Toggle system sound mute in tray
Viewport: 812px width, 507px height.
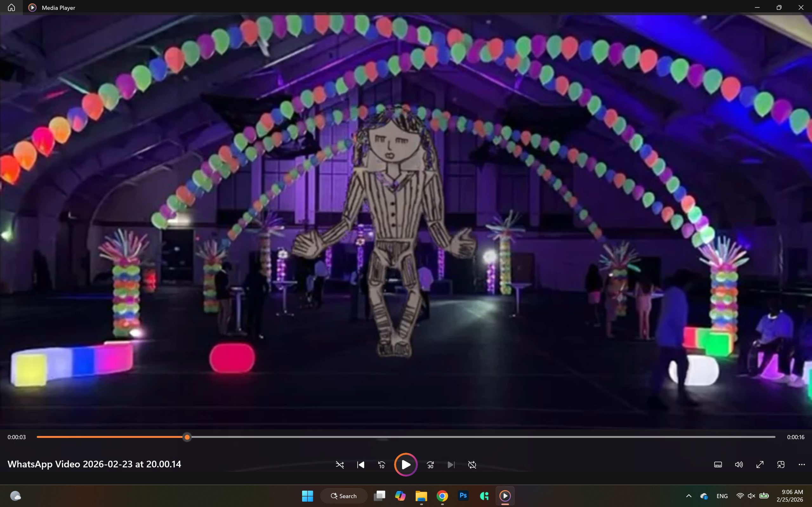coord(751,496)
